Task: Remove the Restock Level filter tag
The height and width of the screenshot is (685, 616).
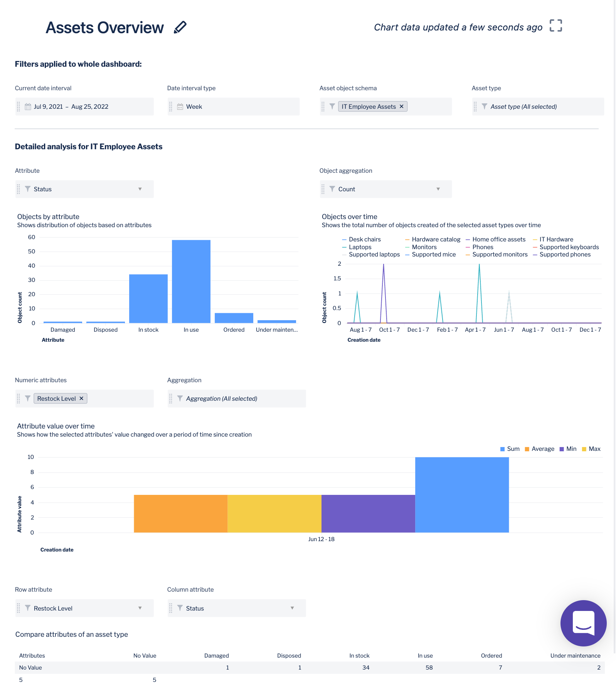Action: pos(81,398)
